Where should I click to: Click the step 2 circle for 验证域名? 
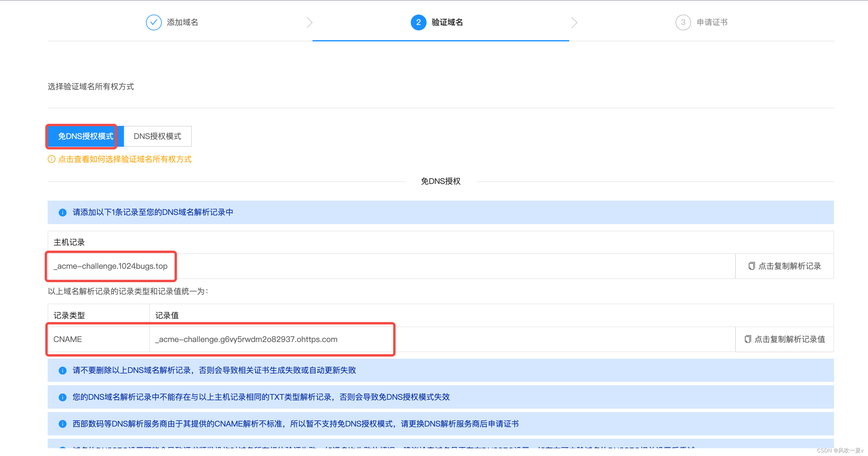click(418, 22)
